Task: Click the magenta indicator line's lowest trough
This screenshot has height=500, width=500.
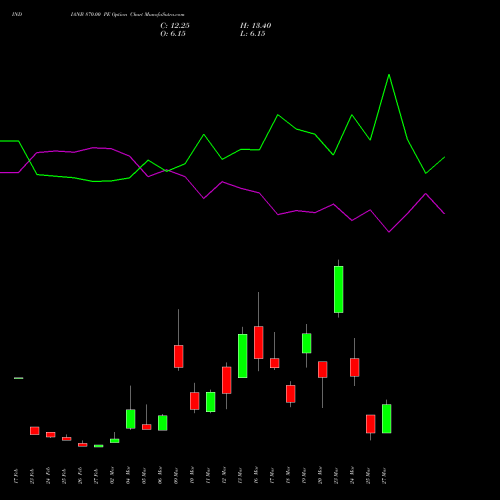Action: click(389, 232)
